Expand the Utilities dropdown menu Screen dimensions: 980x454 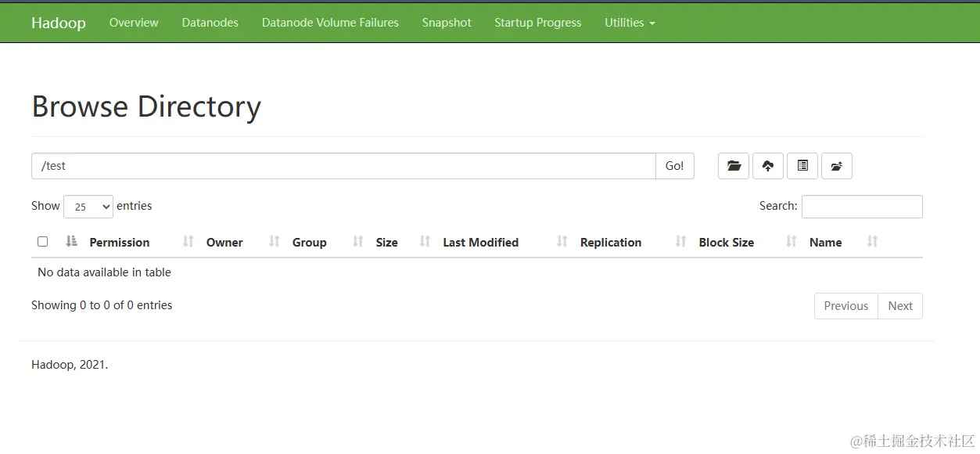pyautogui.click(x=630, y=23)
